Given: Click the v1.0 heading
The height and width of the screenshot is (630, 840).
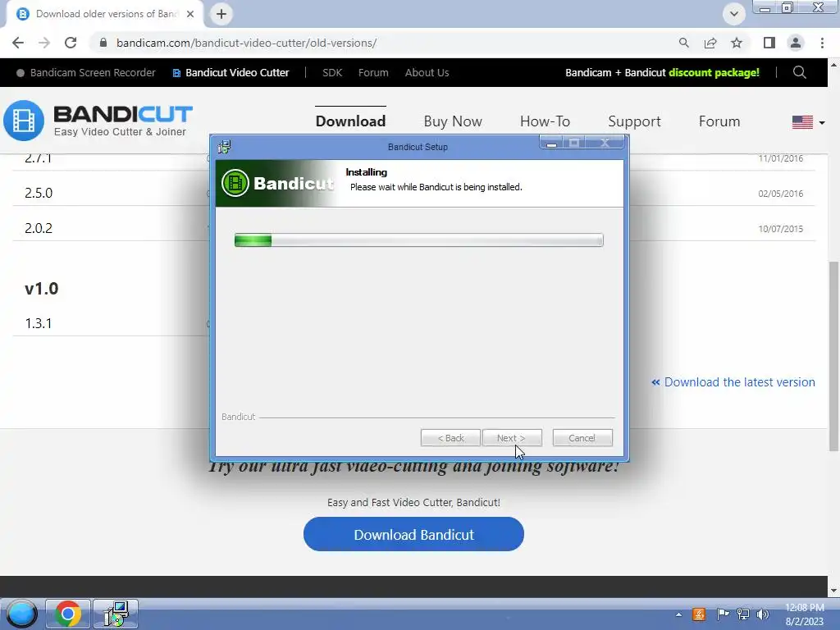Looking at the screenshot, I should 42,288.
